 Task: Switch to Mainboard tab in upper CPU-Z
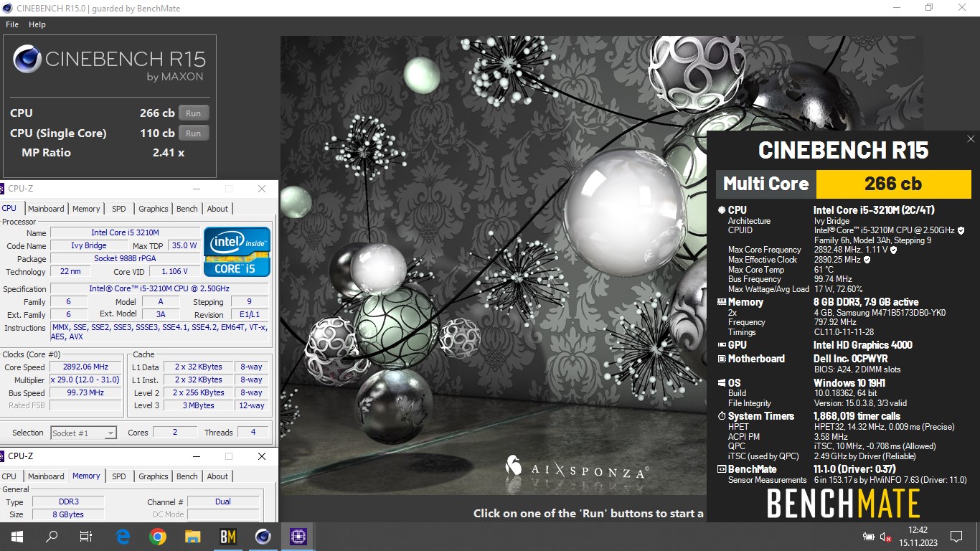click(46, 209)
